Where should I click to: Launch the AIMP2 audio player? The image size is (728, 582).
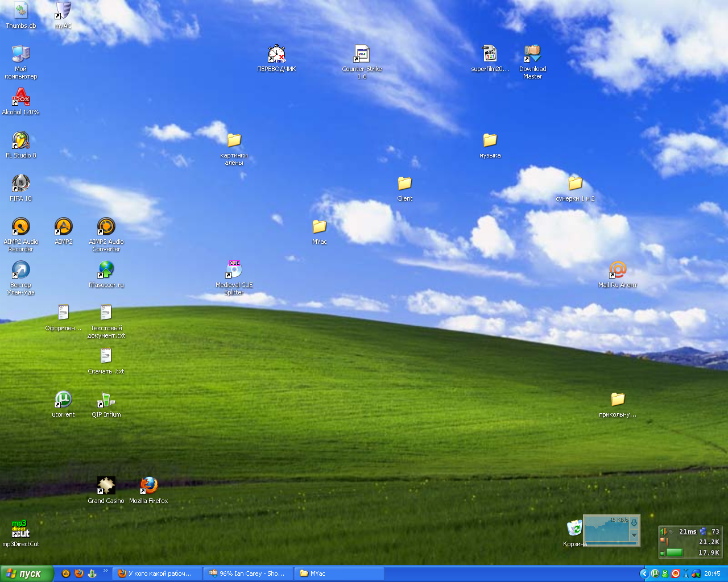click(x=63, y=227)
